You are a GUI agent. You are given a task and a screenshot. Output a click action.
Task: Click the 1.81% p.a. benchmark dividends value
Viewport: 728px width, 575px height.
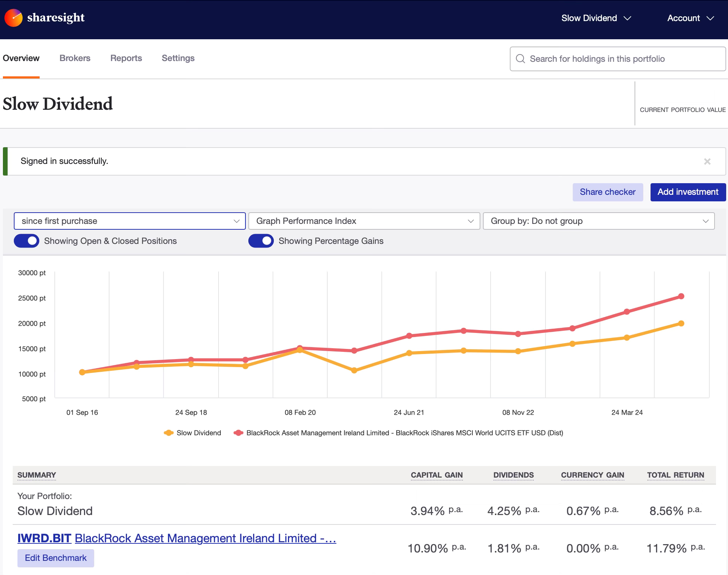513,548
